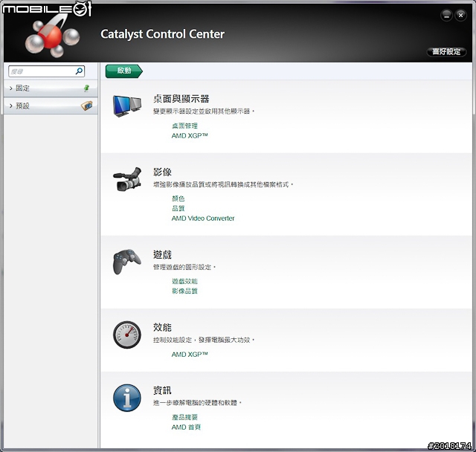This screenshot has width=476, height=452.
Task: Select the 固定 sidebar label
Action: 22,88
